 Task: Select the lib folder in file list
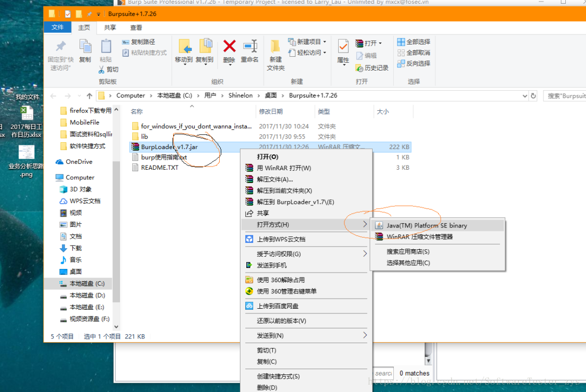click(144, 137)
